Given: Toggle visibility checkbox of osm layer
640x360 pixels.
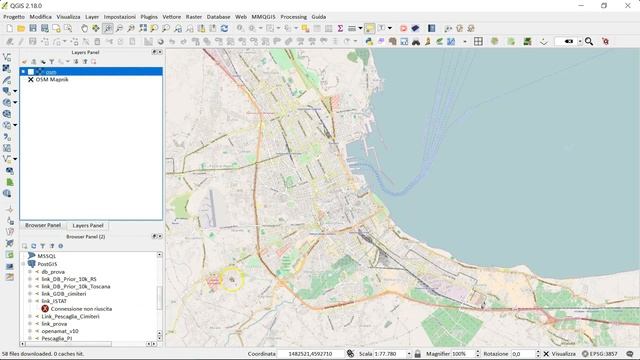Looking at the screenshot, I should (31, 72).
